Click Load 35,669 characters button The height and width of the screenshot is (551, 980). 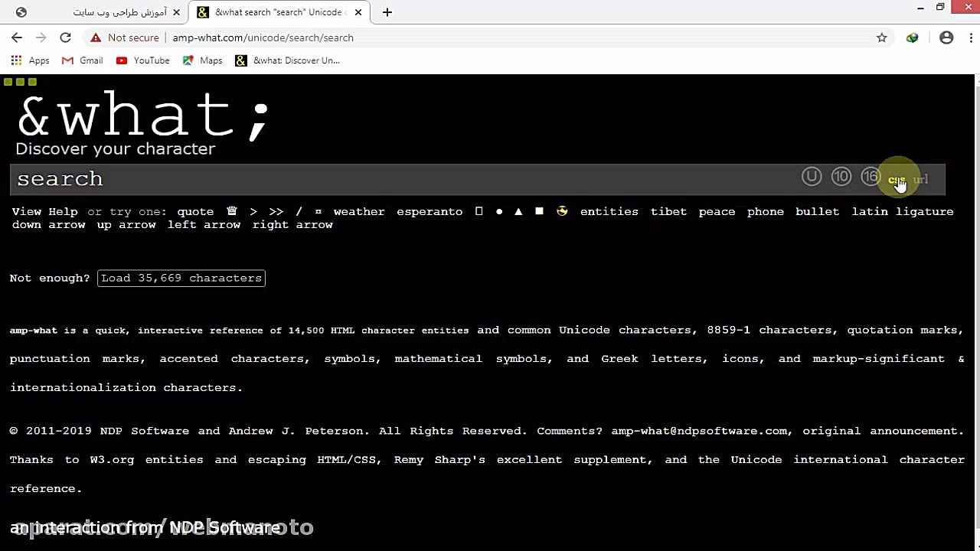[181, 278]
